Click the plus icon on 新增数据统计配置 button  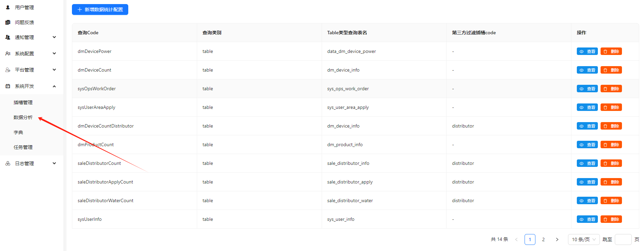tap(80, 9)
